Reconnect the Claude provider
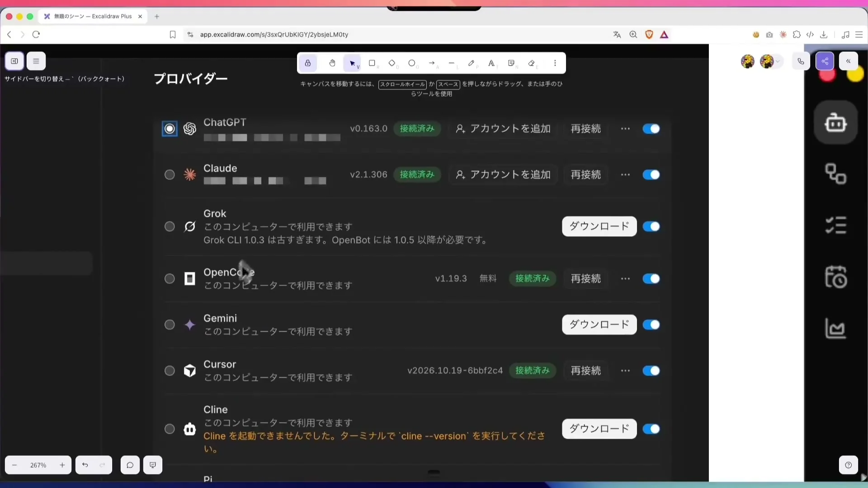Viewport: 868px width, 488px height. (x=586, y=175)
